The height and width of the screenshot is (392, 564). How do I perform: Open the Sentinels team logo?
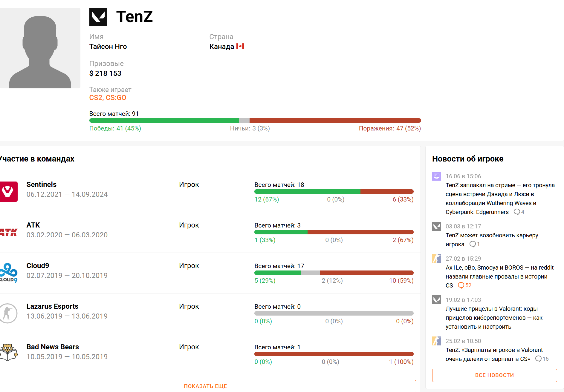9,192
